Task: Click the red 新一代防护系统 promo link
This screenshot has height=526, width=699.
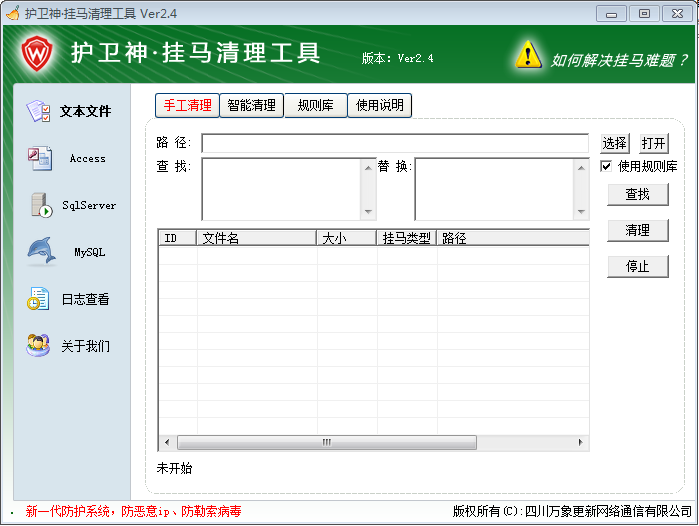Action: (x=133, y=511)
